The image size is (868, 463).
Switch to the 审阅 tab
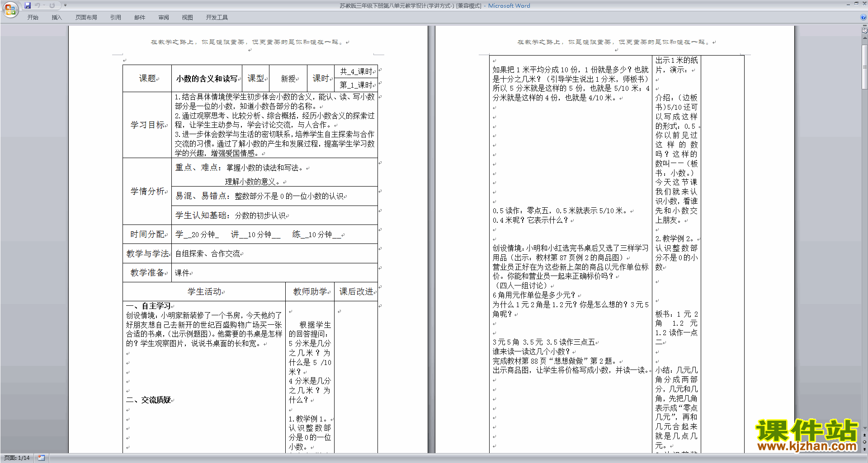[164, 18]
